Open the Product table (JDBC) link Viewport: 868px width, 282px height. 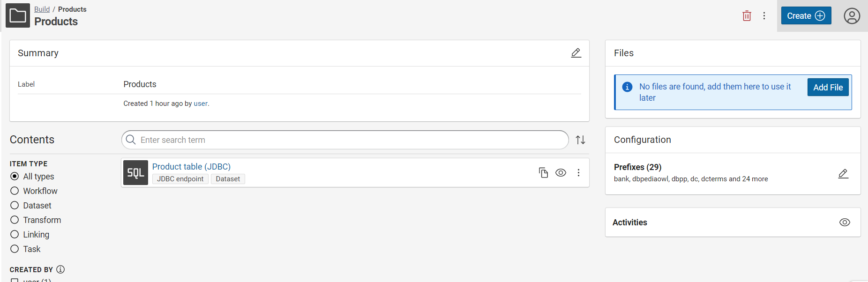pos(191,167)
